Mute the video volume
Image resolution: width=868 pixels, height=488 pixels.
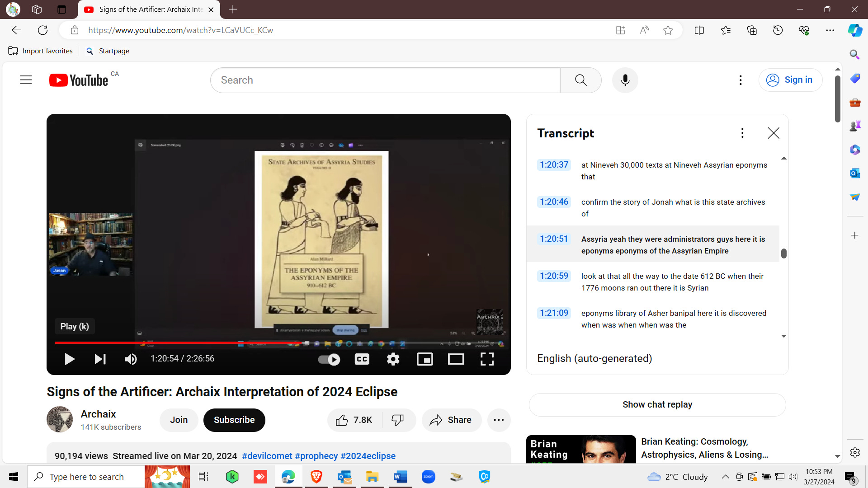click(x=131, y=359)
